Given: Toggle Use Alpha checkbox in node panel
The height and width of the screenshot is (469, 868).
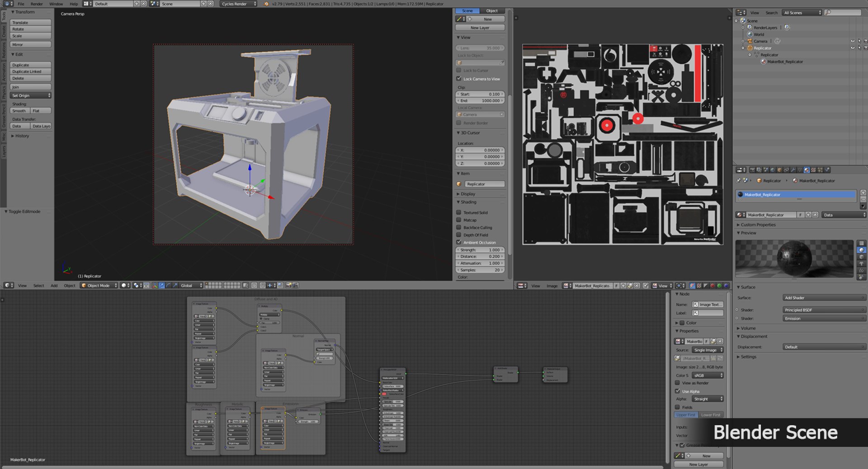Looking at the screenshot, I should 677,391.
